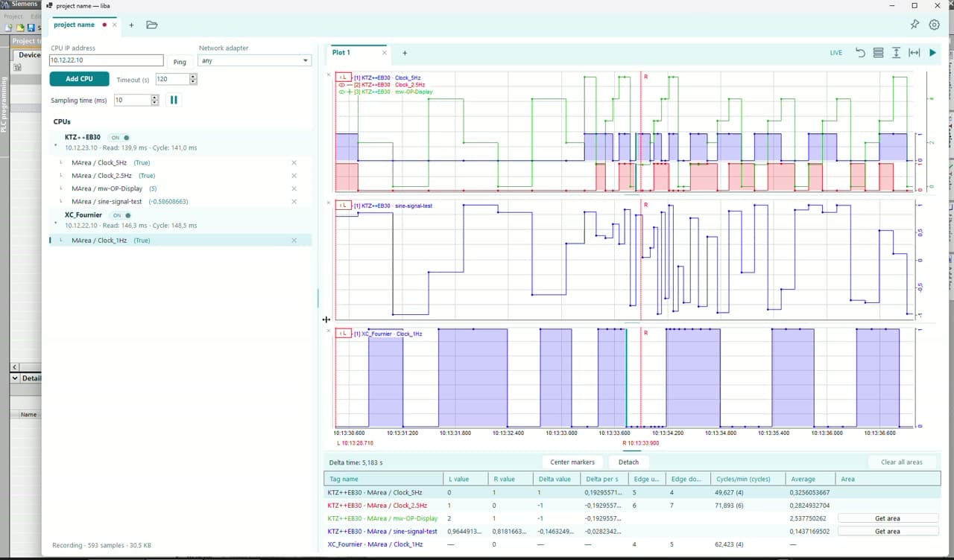This screenshot has width=954, height=560.
Task: Close the Plot 1 tab
Action: click(385, 53)
